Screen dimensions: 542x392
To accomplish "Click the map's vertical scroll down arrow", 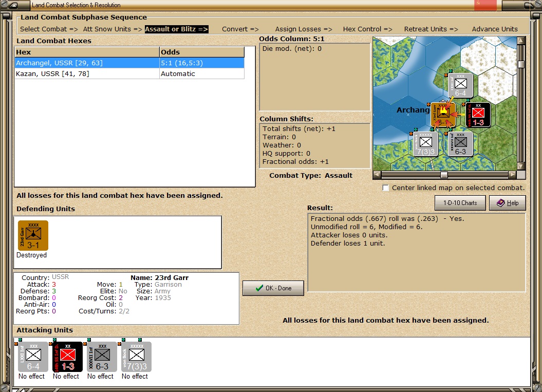I will 521,166.
